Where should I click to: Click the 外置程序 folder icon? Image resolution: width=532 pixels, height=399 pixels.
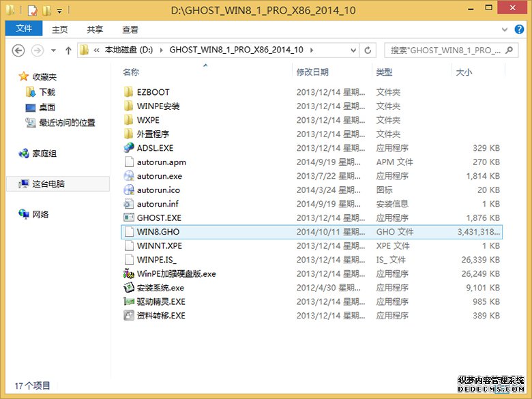[129, 134]
